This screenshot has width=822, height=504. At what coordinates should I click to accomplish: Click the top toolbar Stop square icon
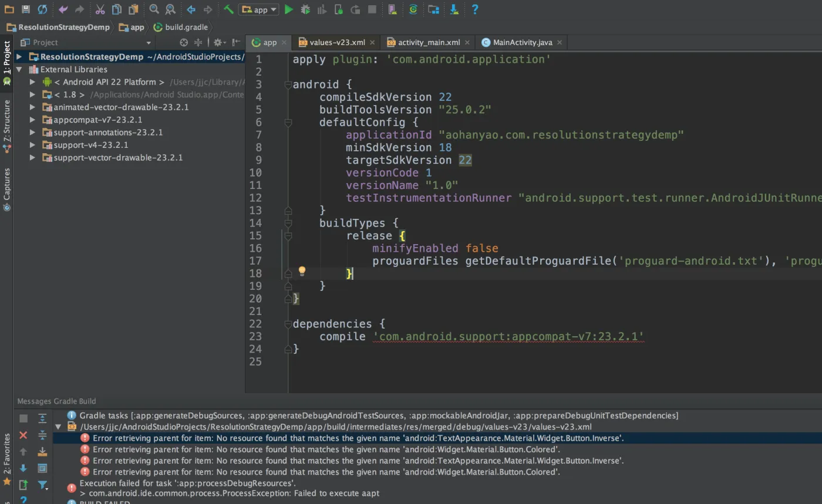point(372,9)
